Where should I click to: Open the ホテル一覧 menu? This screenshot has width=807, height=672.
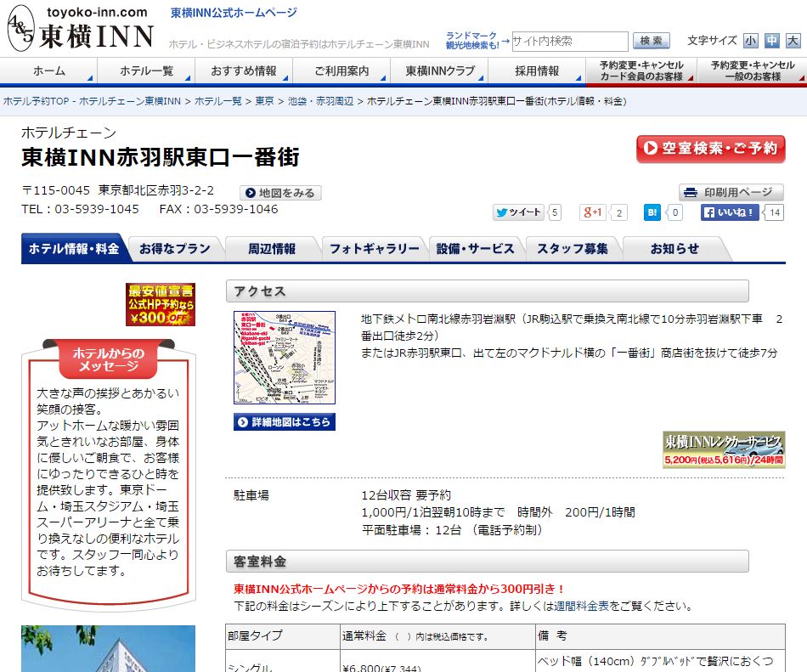146,71
